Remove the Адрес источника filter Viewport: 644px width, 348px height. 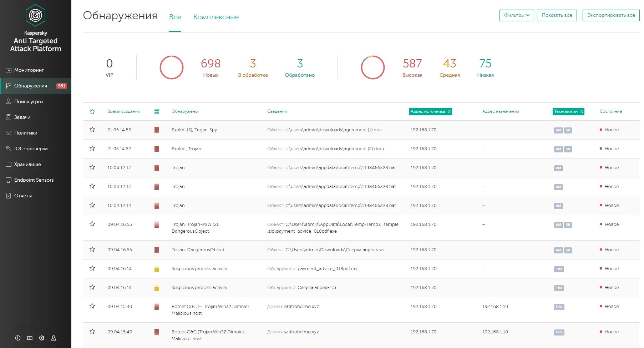(x=449, y=112)
